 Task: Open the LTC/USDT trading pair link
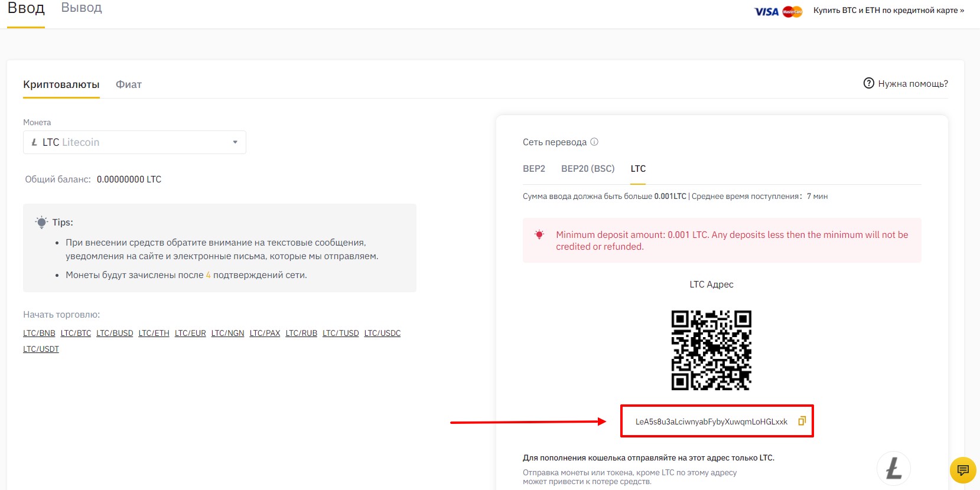(x=41, y=349)
